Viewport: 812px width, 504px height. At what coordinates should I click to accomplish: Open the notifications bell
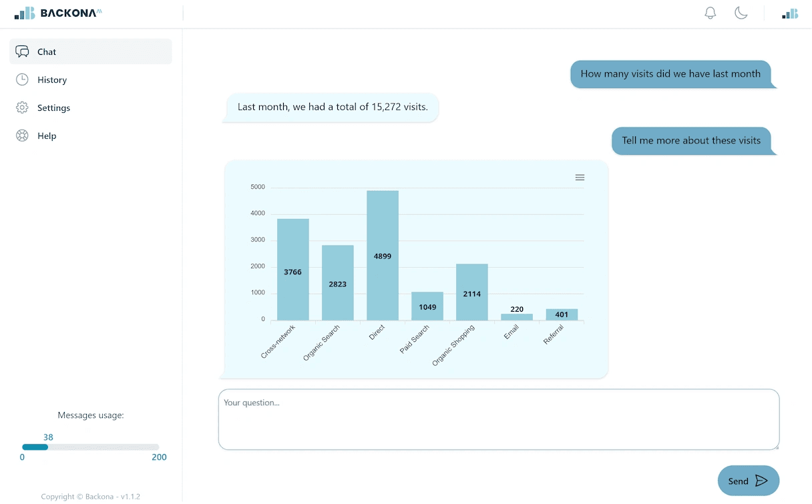710,13
